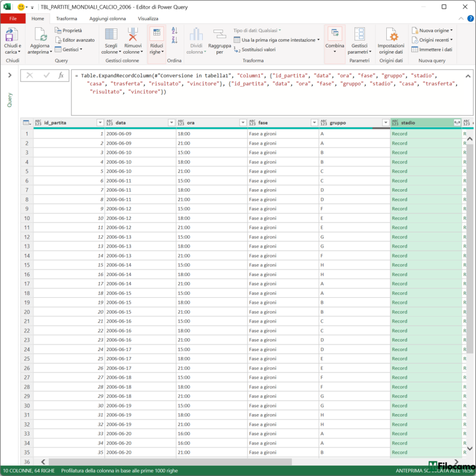Open the Record in stadio row 10
Image resolution: width=476 pixels, height=476 pixels.
coord(399,218)
